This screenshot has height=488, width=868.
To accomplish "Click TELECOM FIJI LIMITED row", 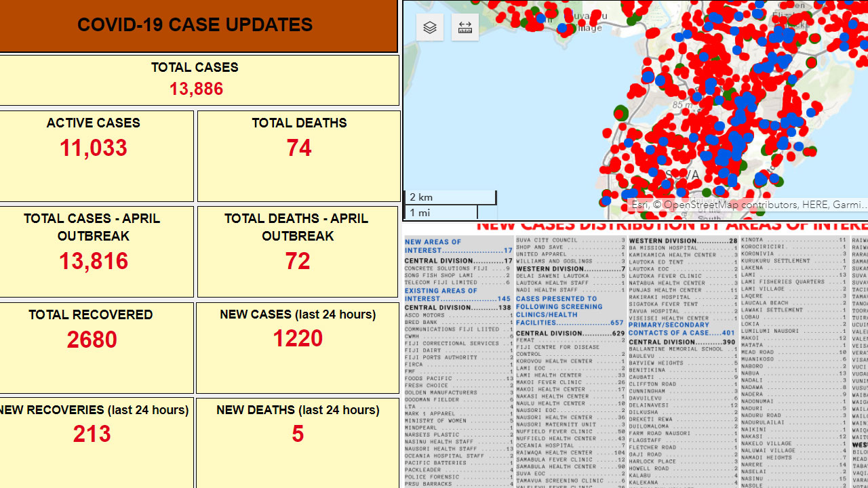I will click(458, 282).
